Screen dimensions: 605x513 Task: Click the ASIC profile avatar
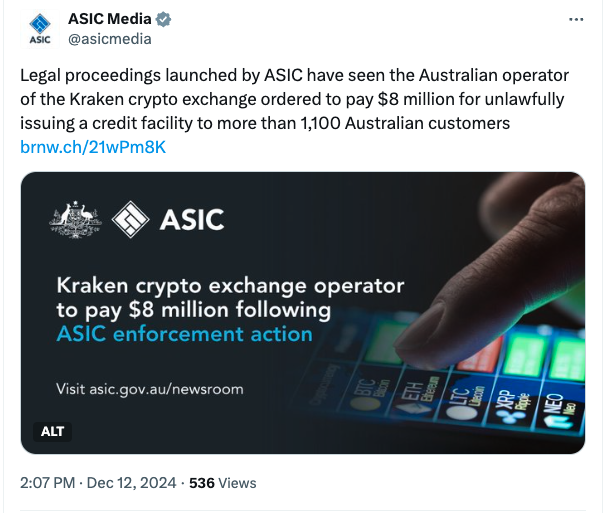[40, 29]
